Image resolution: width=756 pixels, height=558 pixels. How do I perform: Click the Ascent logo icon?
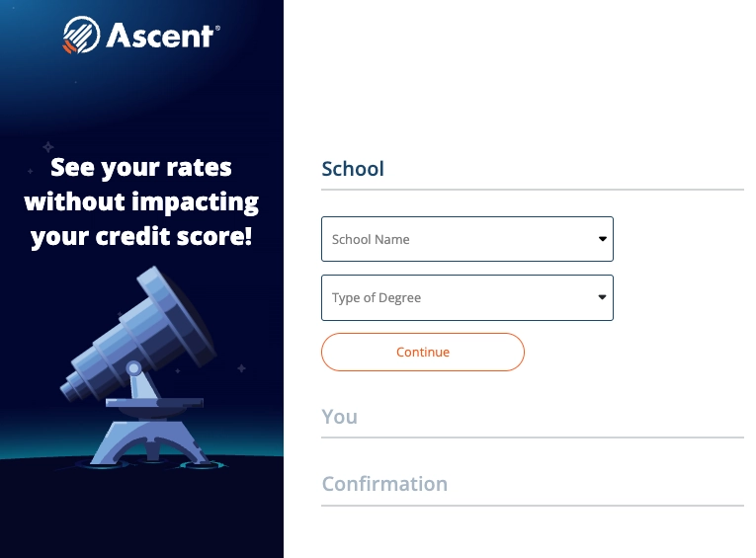(x=78, y=36)
